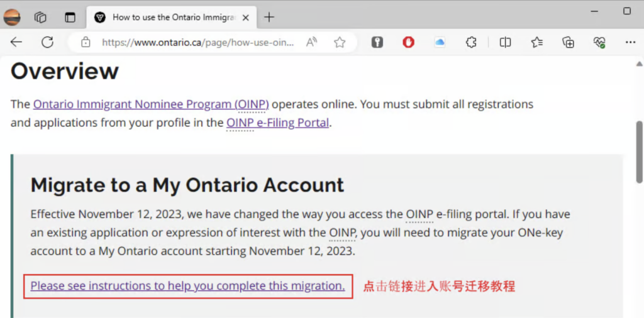Go back to the previous page

16,42
